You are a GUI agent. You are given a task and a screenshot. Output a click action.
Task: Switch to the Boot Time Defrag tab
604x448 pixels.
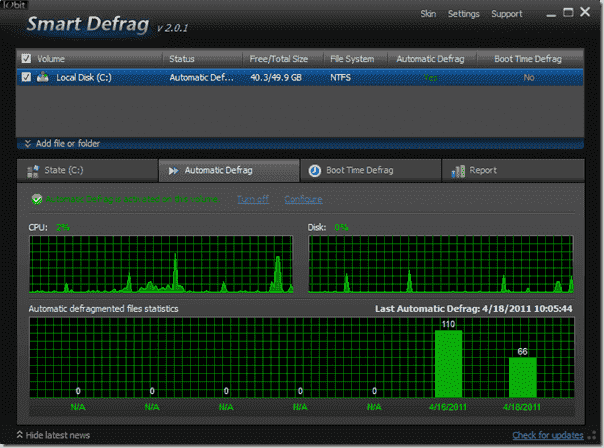(371, 170)
